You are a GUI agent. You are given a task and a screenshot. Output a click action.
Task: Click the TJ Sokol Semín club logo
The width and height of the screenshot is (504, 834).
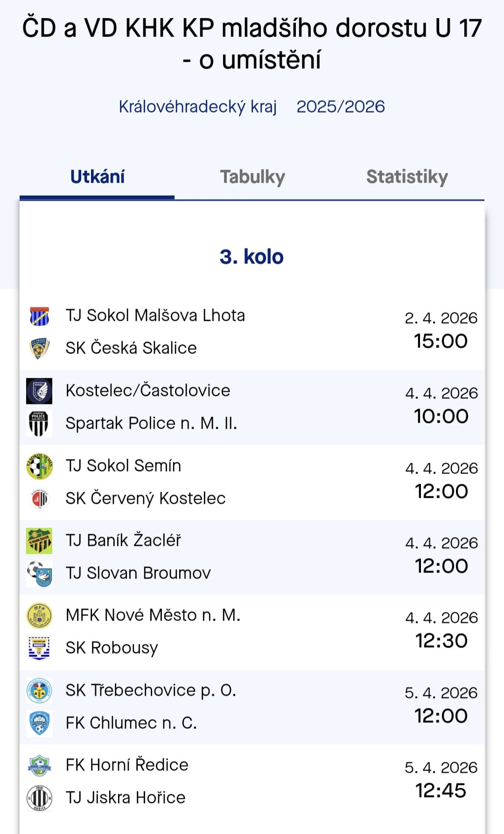pos(39,466)
